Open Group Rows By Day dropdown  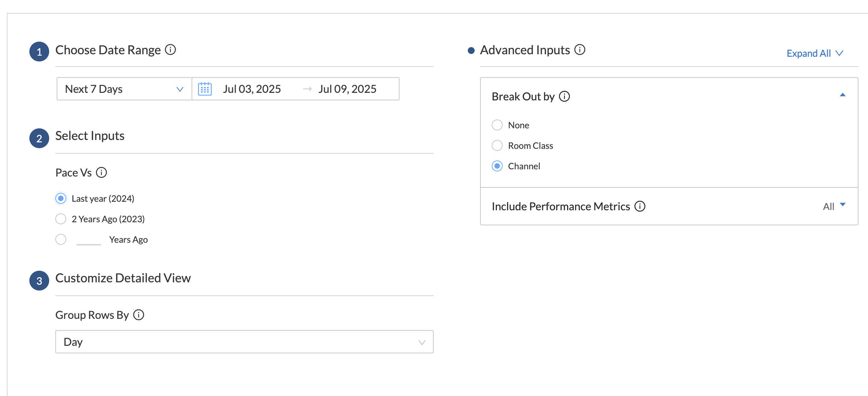click(x=244, y=342)
